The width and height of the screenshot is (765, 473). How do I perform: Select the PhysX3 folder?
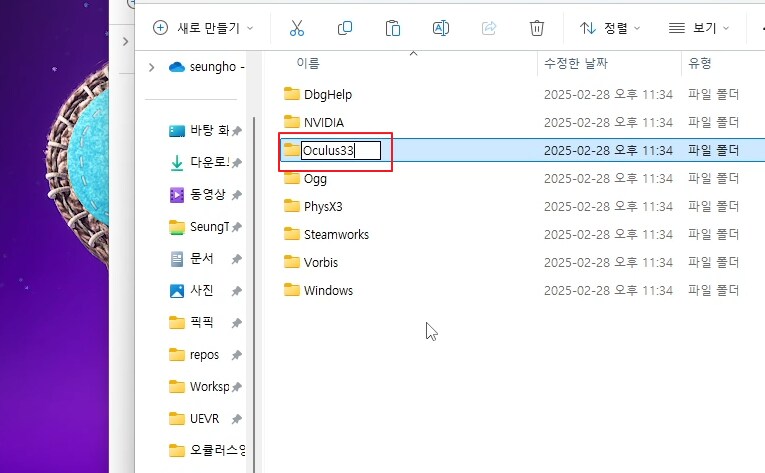coord(323,206)
